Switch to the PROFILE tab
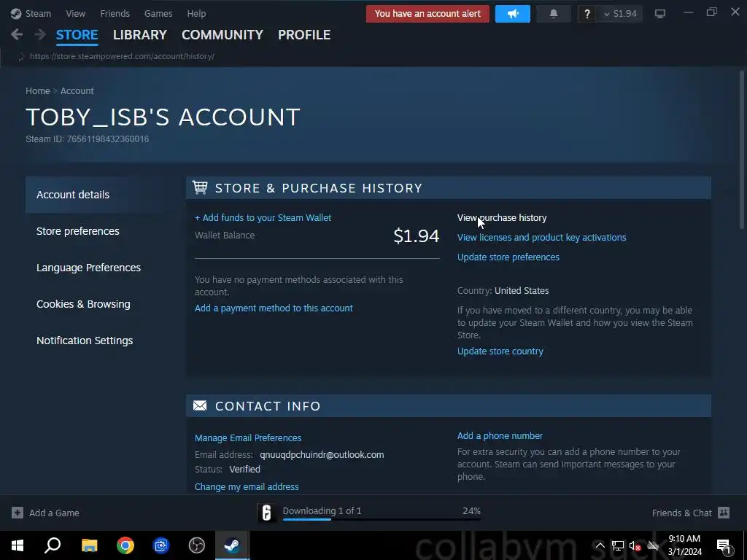This screenshot has width=747, height=560. (304, 35)
